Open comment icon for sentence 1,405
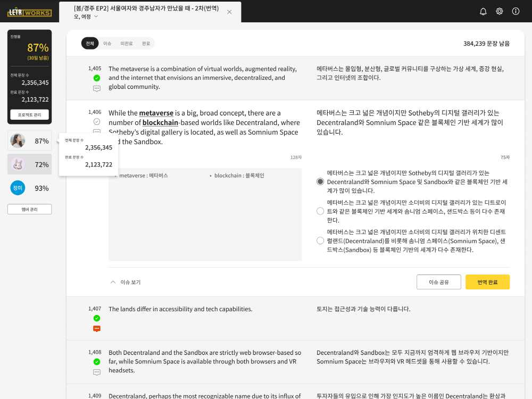The image size is (532, 399). point(97,89)
